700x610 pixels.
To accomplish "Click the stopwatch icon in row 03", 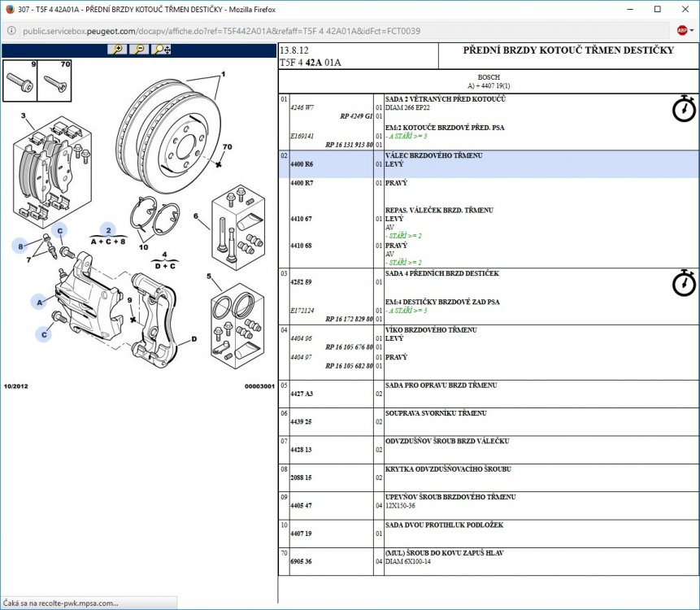I will pyautogui.click(x=684, y=282).
